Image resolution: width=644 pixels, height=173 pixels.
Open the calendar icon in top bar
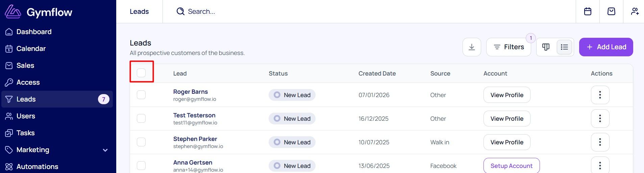pos(588,11)
